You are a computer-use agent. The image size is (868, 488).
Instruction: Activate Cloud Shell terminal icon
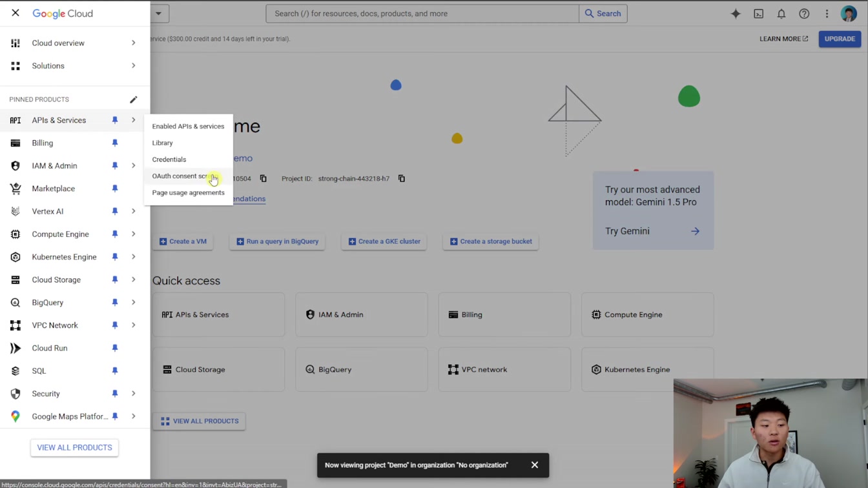click(758, 14)
